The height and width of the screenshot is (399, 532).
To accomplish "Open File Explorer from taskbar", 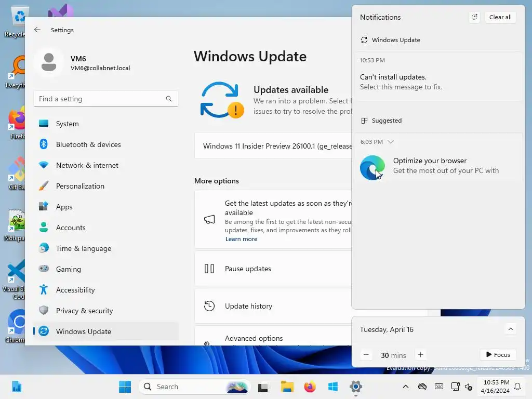I will click(287, 387).
